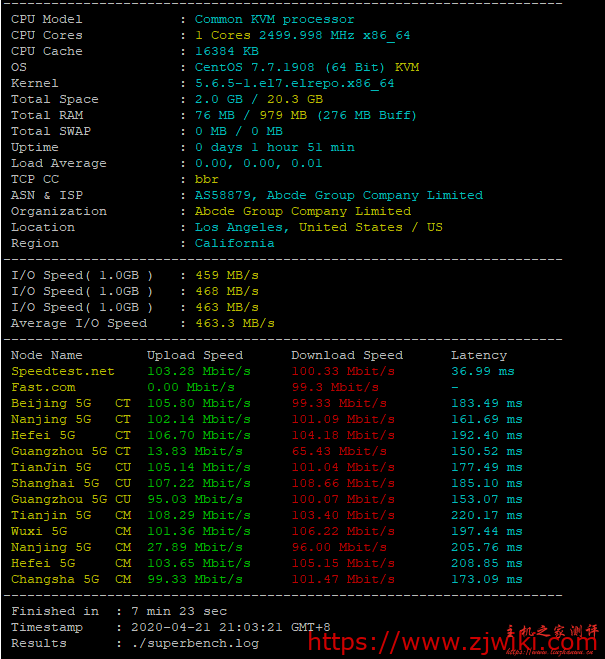Viewport: 605px width, 659px height.
Task: Select the Wuxi 5G CM node
Action: (70, 531)
